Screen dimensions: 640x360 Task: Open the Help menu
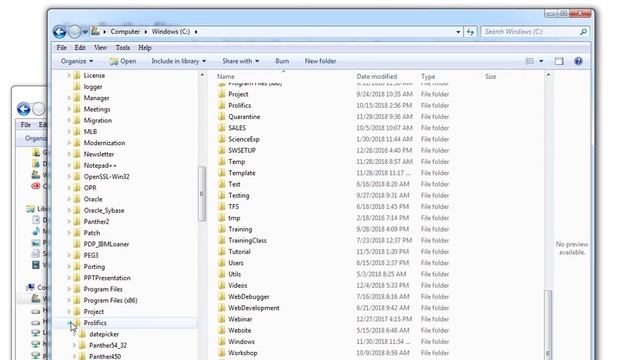145,48
